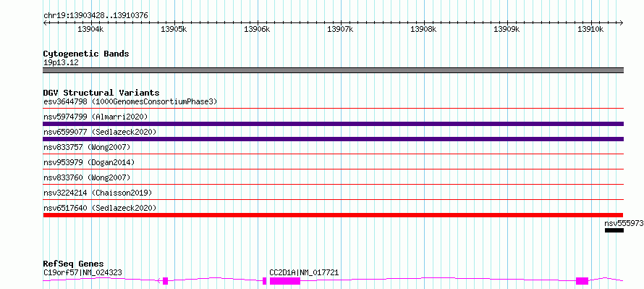Click the CC2D1A exon block near 13910k

pyautogui.click(x=582, y=281)
